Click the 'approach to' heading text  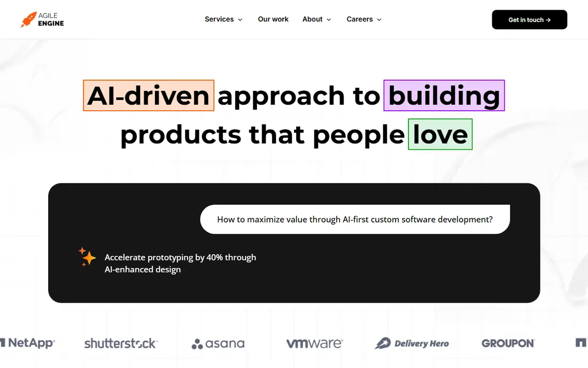pyautogui.click(x=299, y=96)
